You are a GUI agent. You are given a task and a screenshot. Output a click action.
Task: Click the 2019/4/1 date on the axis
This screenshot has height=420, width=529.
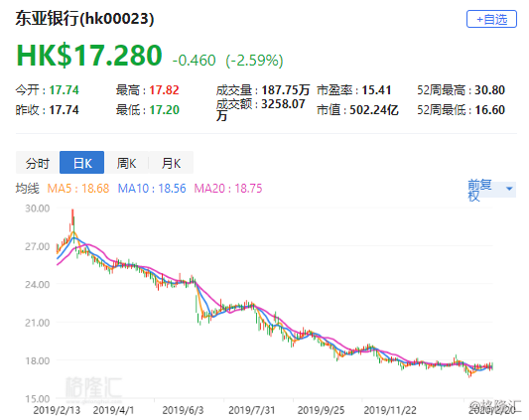(x=113, y=410)
